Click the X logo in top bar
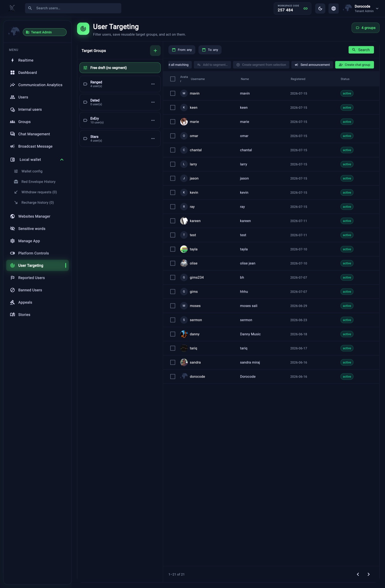 coord(12,8)
